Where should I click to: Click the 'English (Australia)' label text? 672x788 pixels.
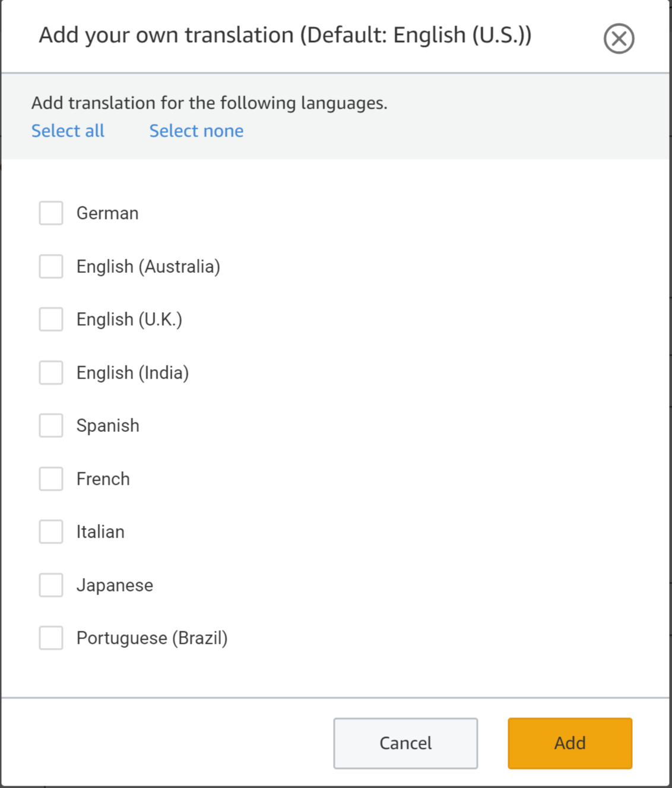click(x=148, y=267)
